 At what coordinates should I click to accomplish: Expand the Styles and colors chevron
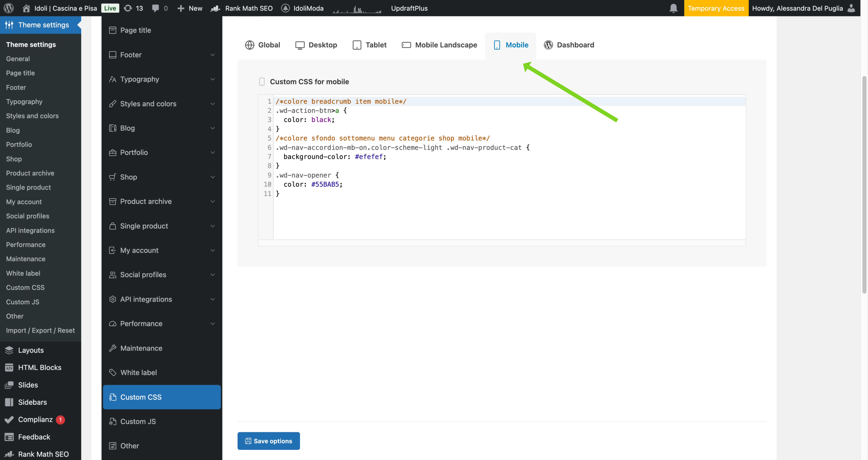coord(213,104)
